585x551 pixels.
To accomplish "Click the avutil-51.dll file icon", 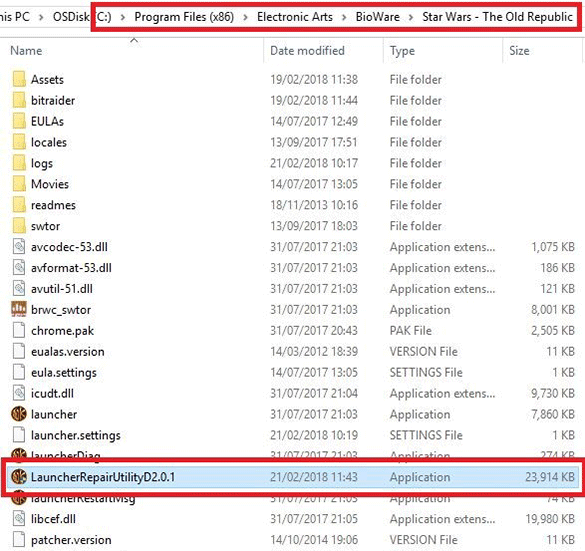I will pos(19,288).
